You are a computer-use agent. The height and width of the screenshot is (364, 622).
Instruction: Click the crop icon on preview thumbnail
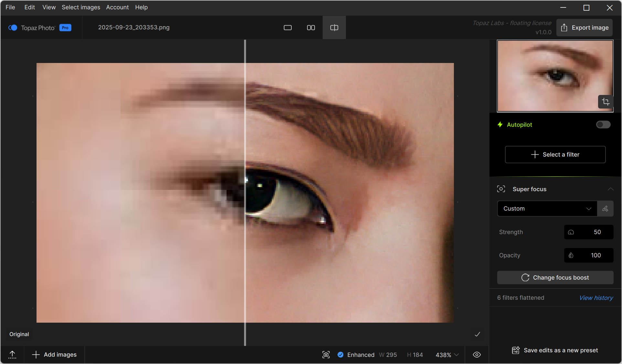(605, 102)
